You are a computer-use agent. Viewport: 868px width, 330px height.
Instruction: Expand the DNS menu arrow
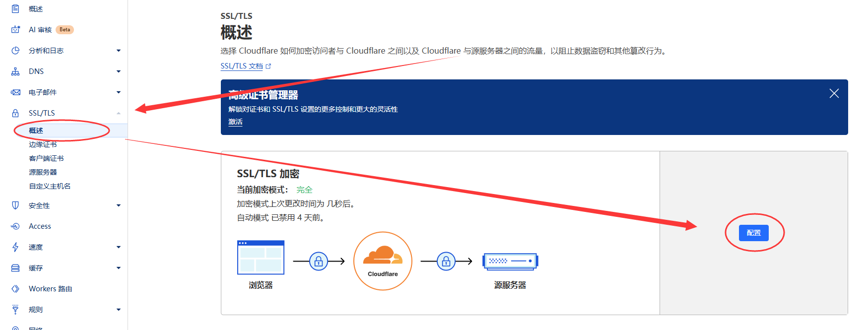(119, 71)
